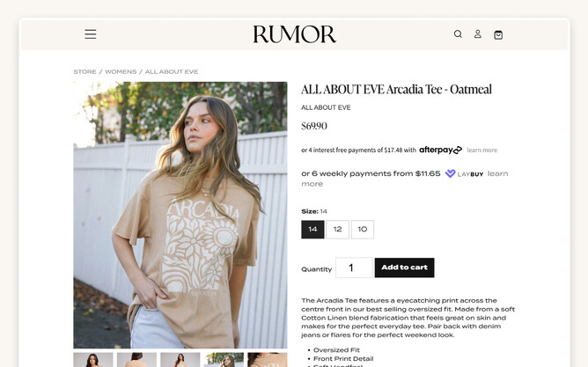Select the first product thumbnail

pyautogui.click(x=93, y=359)
